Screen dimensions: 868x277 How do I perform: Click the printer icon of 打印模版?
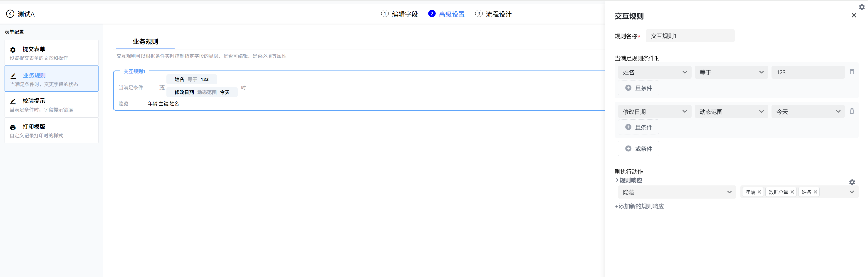[x=13, y=127]
